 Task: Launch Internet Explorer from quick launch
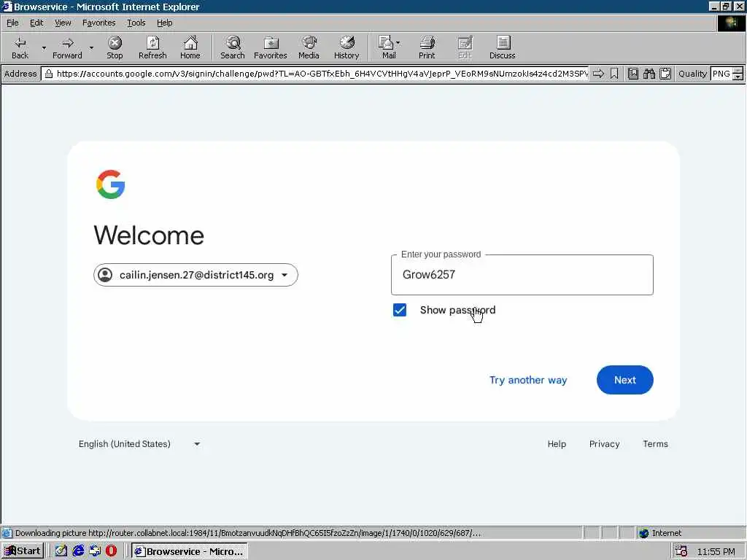tap(78, 551)
